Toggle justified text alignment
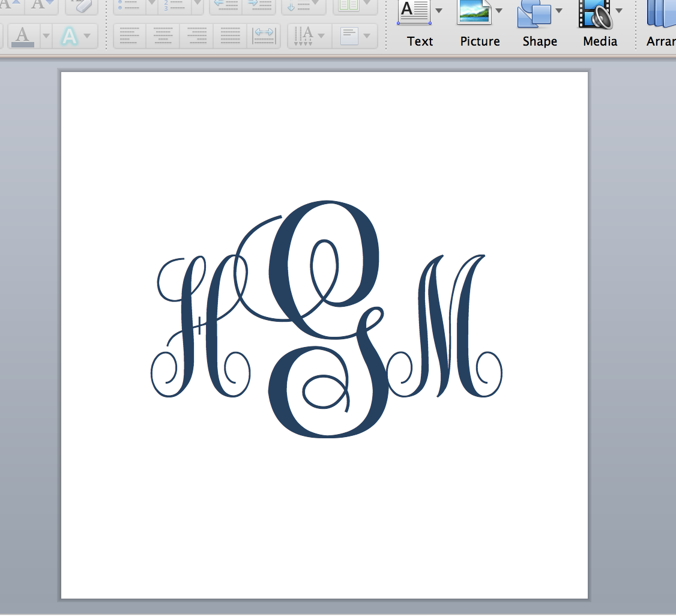The width and height of the screenshot is (676, 616). pyautogui.click(x=229, y=36)
